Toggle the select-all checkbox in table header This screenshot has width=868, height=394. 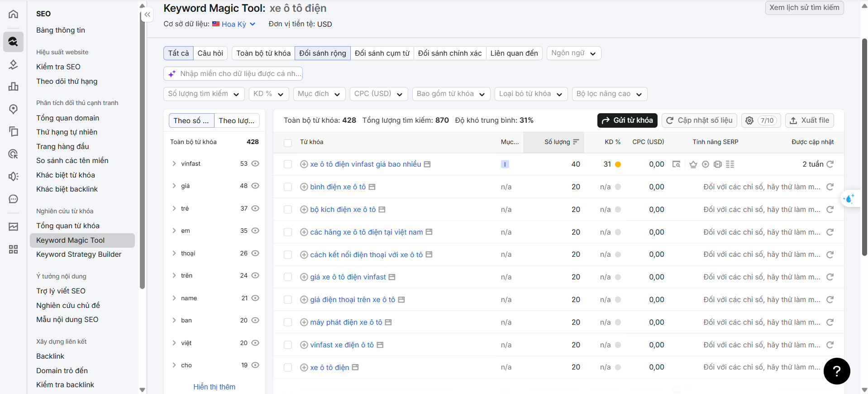pos(288,143)
